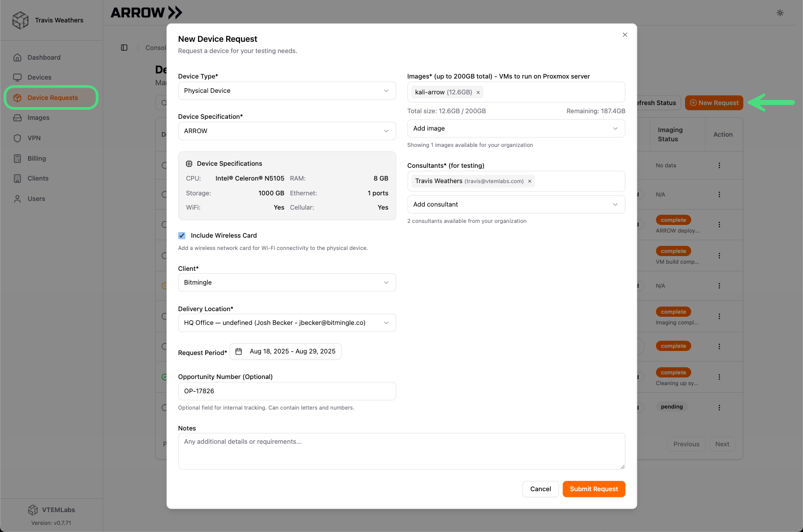
Task: Click the Billing sidebar icon
Action: (17, 159)
